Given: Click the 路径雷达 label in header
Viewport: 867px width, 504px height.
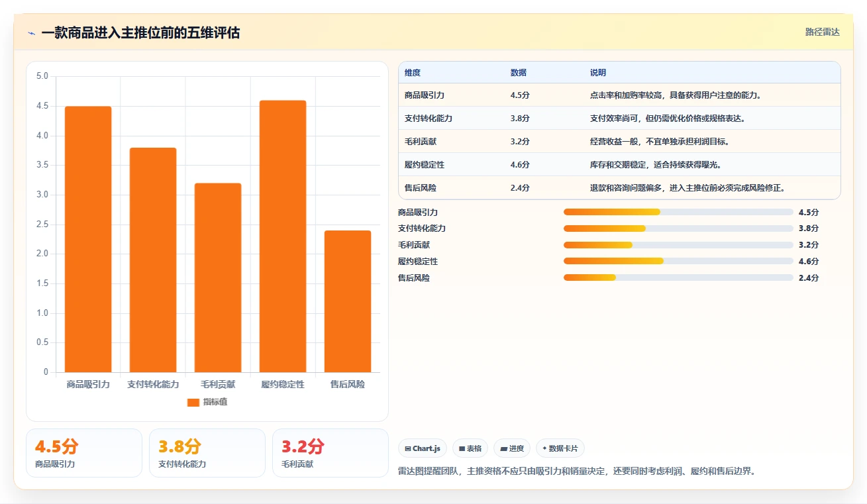Looking at the screenshot, I should [822, 32].
